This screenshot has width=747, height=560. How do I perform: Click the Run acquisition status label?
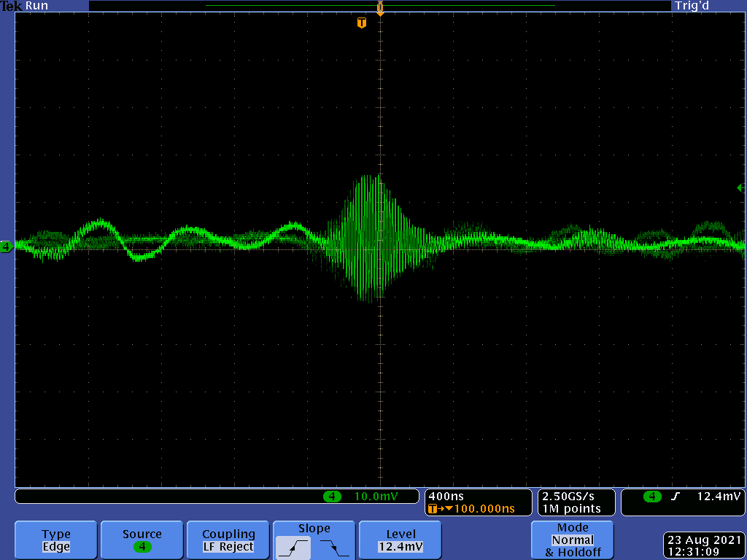36,6
